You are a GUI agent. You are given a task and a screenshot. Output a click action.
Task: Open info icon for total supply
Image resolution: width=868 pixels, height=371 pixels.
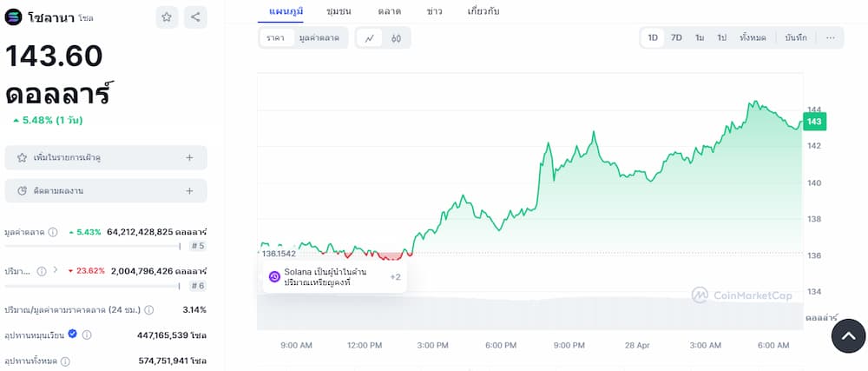65,361
